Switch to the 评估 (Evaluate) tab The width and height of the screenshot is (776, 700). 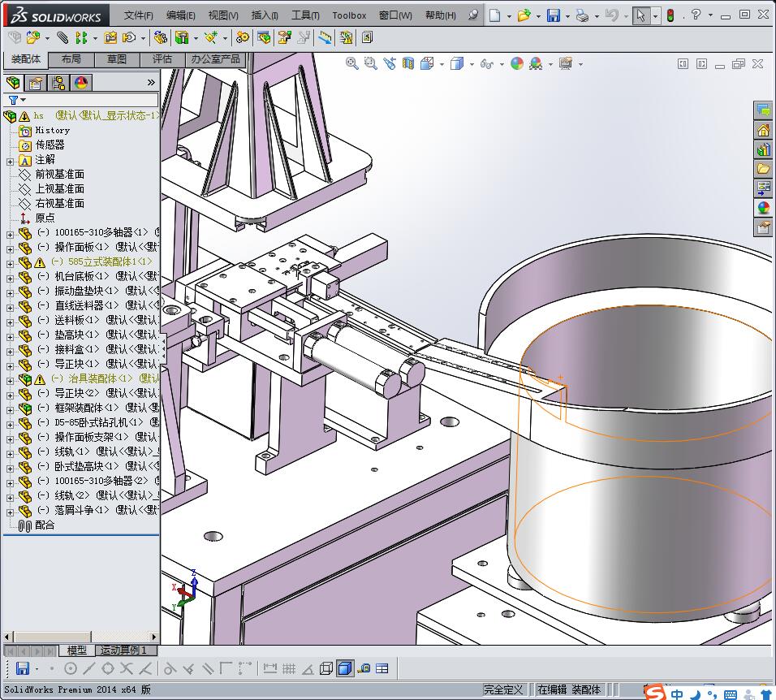click(162, 59)
